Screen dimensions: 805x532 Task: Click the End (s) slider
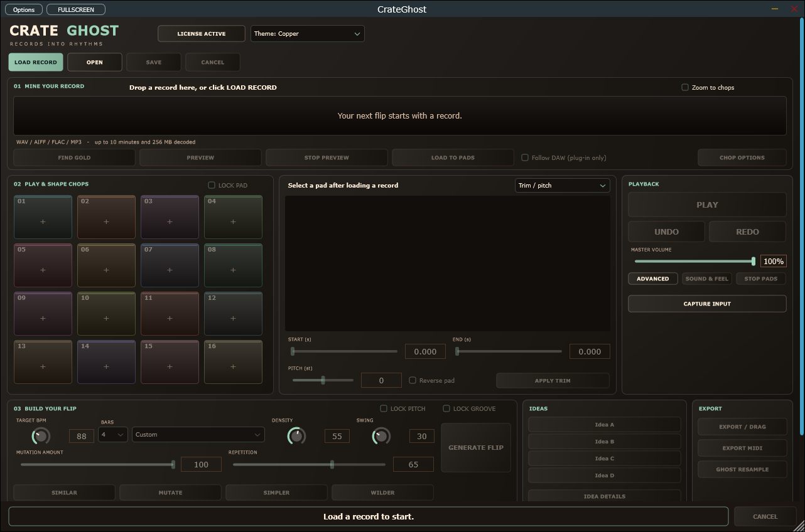point(509,351)
